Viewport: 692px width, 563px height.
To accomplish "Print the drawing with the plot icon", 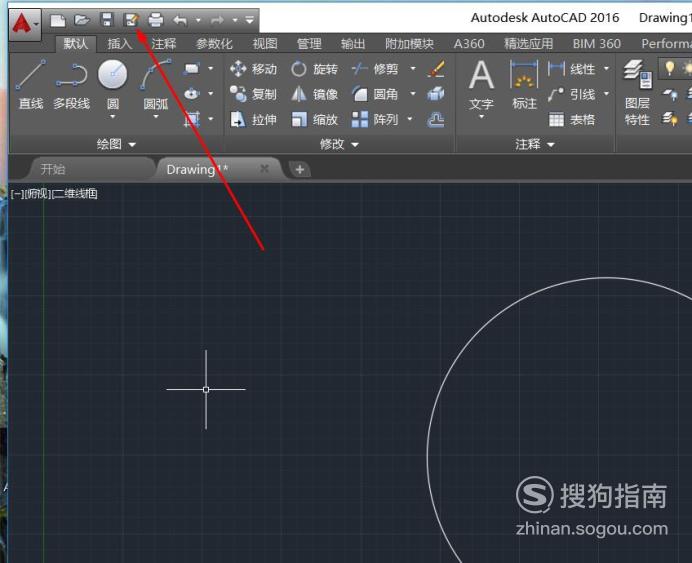I will [x=156, y=20].
